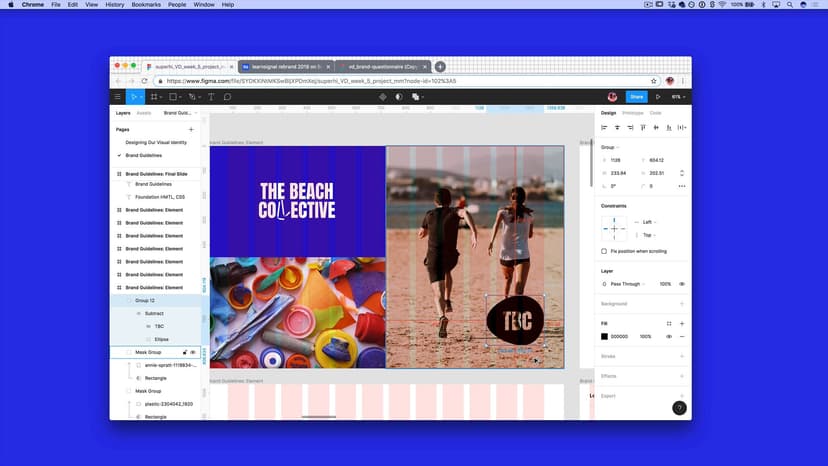
Task: Select the Text tool
Action: click(211, 97)
